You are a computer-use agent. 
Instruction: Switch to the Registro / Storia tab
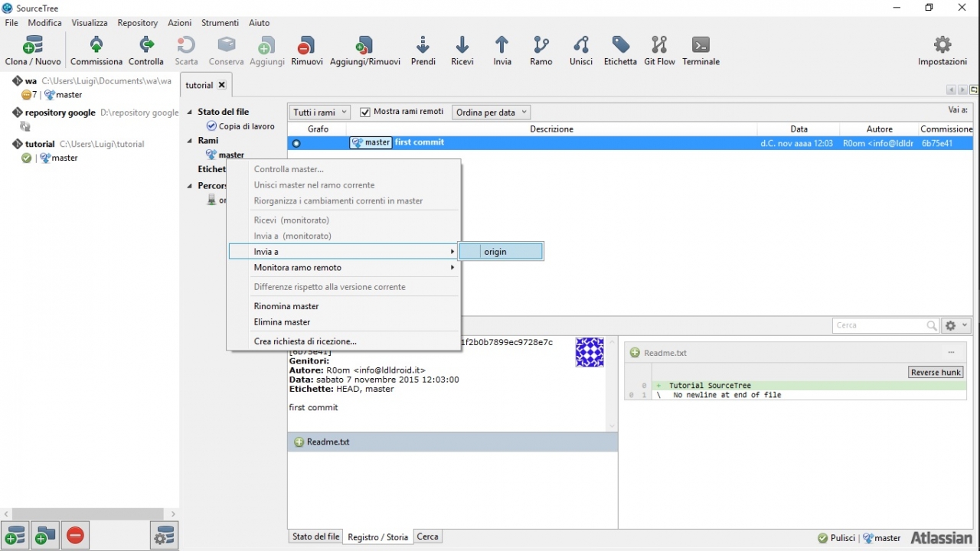click(x=378, y=537)
